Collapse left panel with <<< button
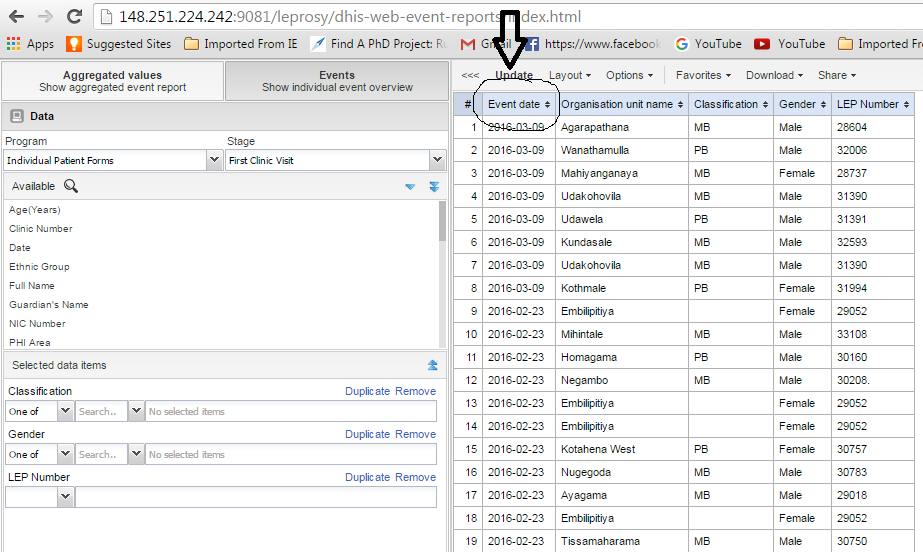This screenshot has width=923, height=552. [x=470, y=75]
